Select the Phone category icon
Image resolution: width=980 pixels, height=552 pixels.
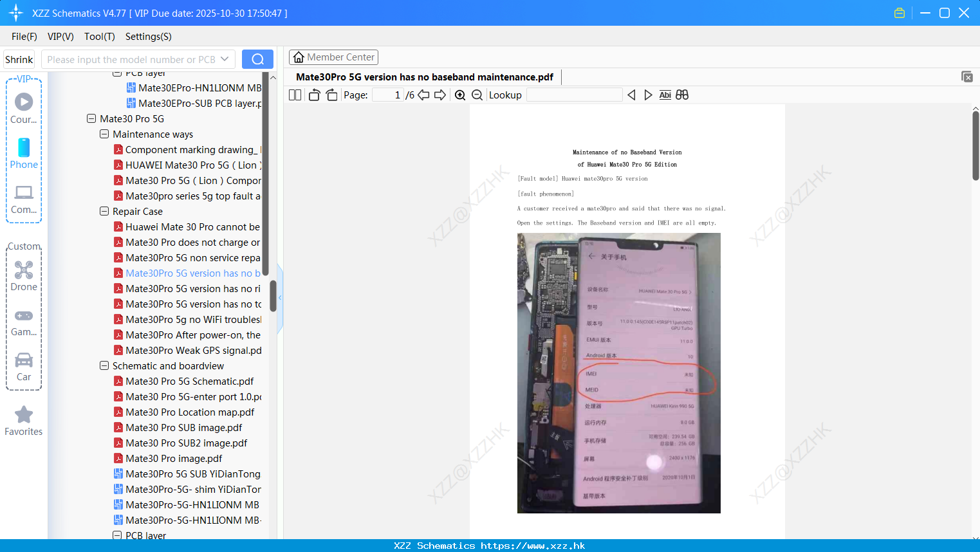pos(24,153)
